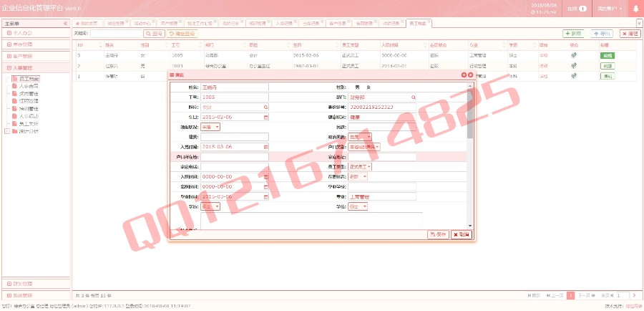Screen dimensions: 644x311
Task: Go to the 上一页 previous page
Action: pos(555,295)
